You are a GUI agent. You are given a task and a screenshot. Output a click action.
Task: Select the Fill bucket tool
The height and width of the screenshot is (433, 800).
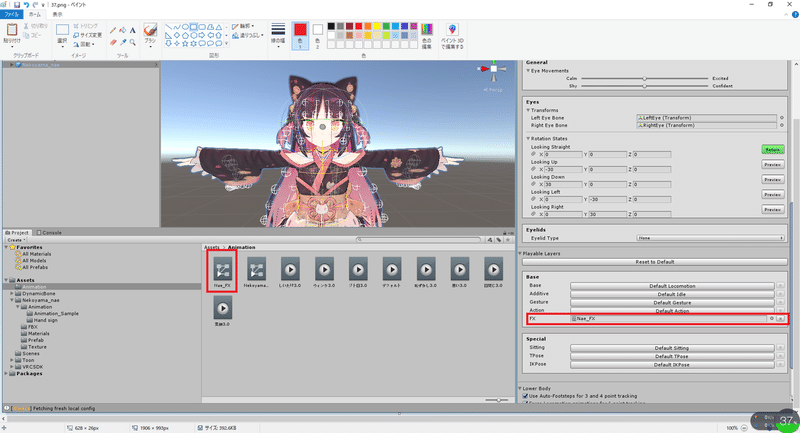click(122, 31)
